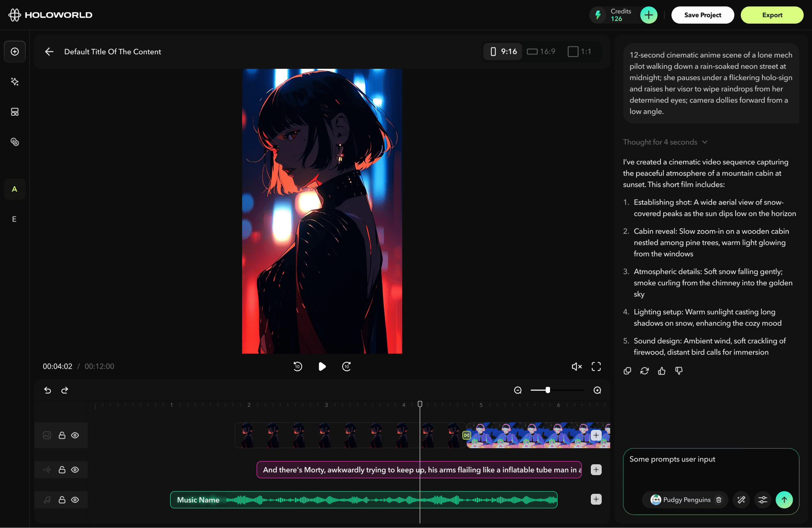Screen dimensions: 812x528
Task: Click the user prompt message bubble
Action: (x=710, y=83)
